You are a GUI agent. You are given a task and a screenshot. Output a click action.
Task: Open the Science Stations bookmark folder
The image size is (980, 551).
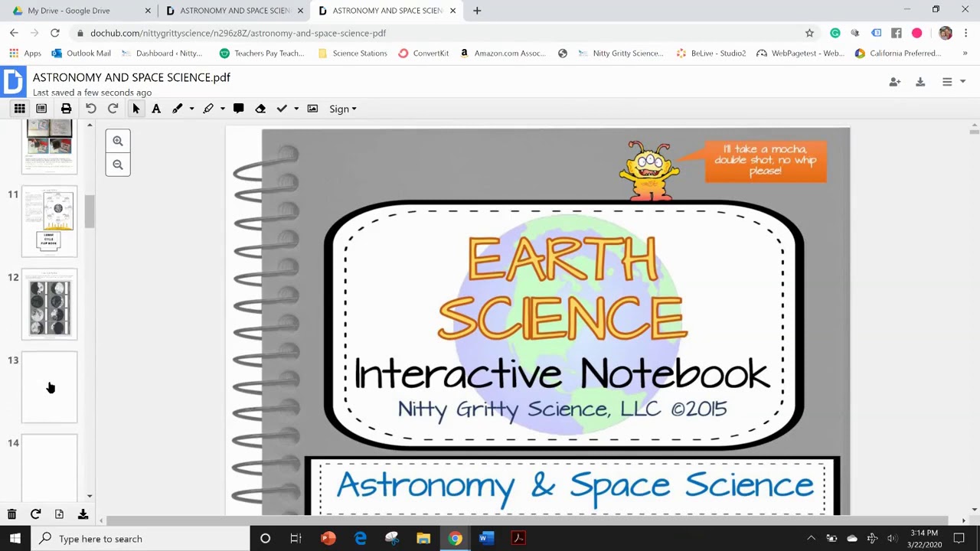coord(352,54)
